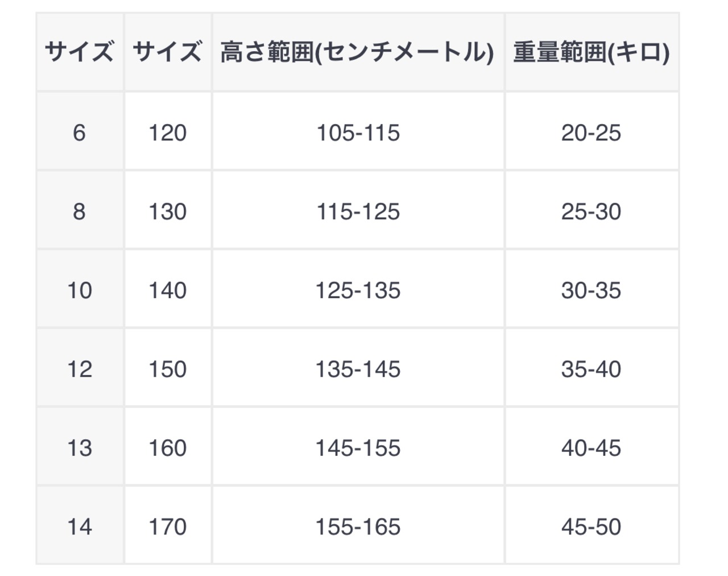The height and width of the screenshot is (576, 728).
Task: Select the 35-40 weight cell
Action: tap(591, 368)
